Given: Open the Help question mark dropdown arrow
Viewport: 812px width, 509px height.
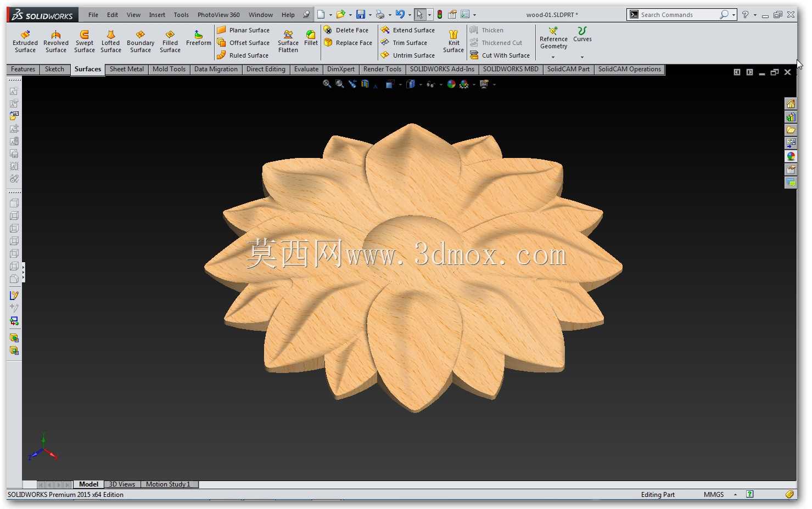Looking at the screenshot, I should coord(755,15).
